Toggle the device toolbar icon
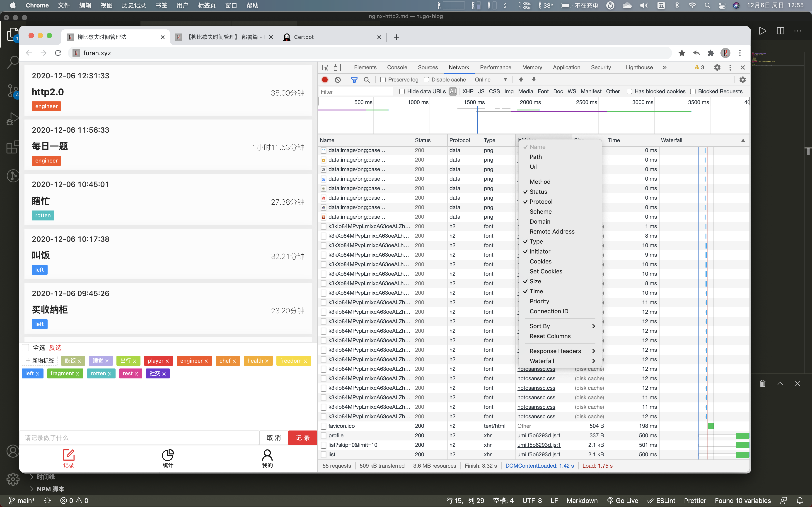812x507 pixels. tap(337, 67)
